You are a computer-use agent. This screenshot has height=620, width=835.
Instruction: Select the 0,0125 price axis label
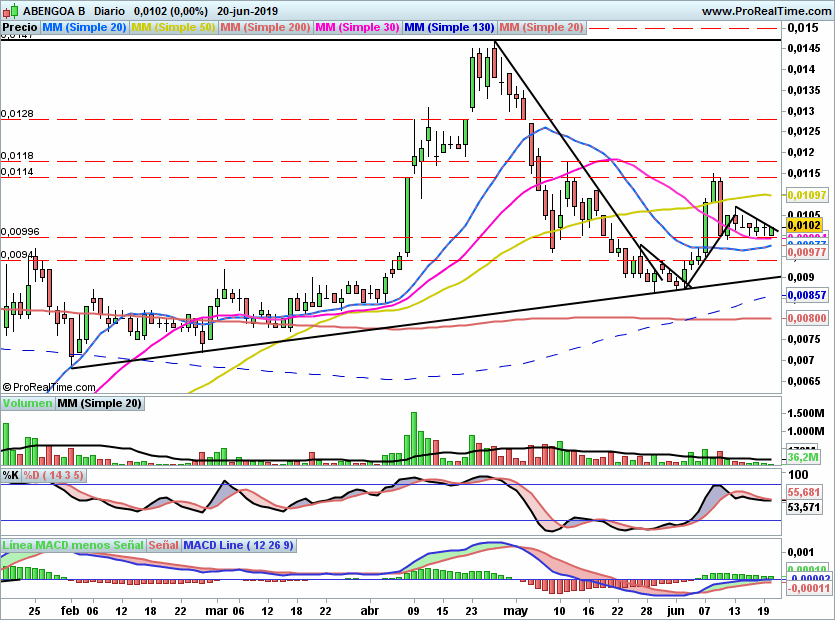(804, 132)
